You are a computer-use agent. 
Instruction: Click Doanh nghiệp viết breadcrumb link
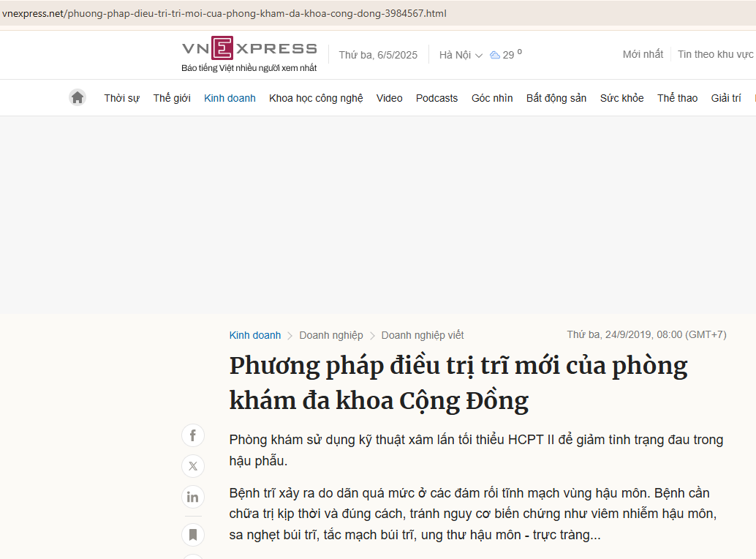[x=423, y=335]
